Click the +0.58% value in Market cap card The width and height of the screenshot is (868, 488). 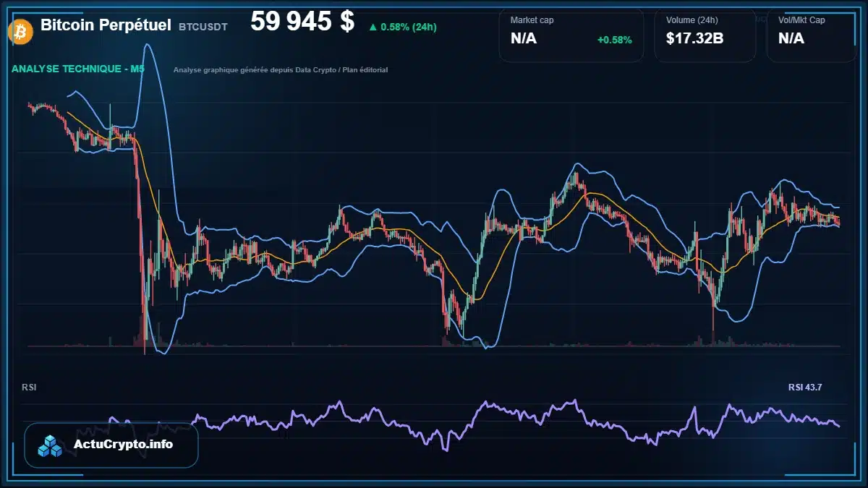(614, 40)
